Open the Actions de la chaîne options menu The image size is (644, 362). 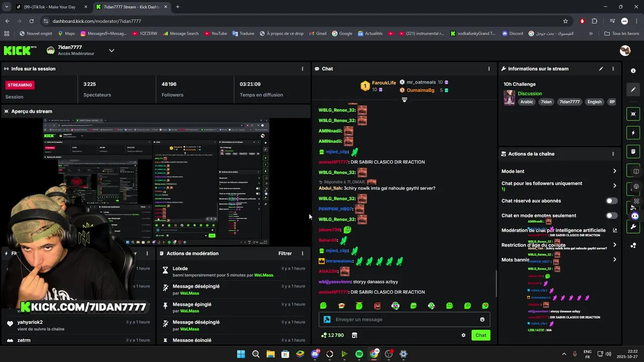pos(613,154)
